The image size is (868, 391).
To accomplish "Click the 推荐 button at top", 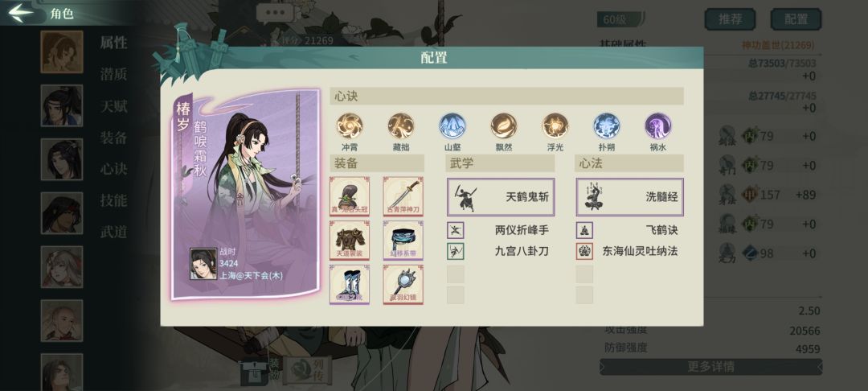I will [730, 19].
